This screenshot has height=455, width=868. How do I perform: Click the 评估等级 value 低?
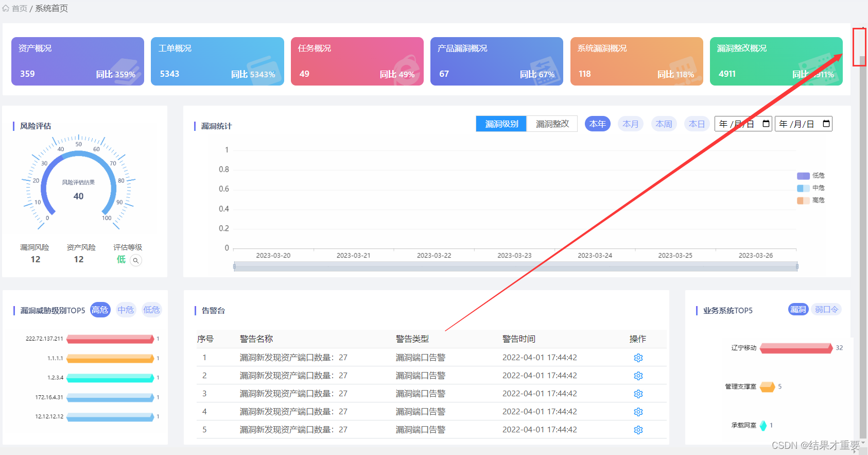click(121, 259)
